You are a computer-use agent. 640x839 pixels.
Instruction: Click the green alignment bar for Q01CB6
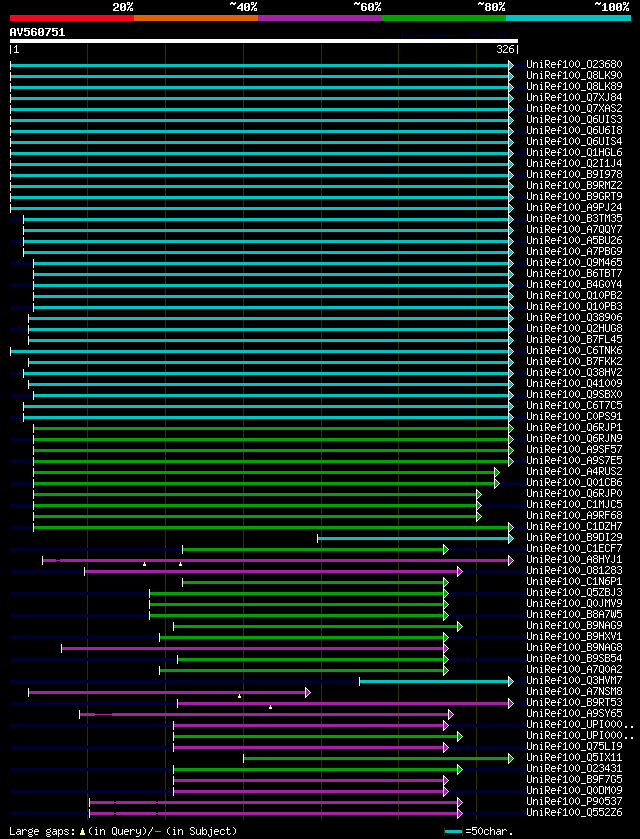(264, 483)
